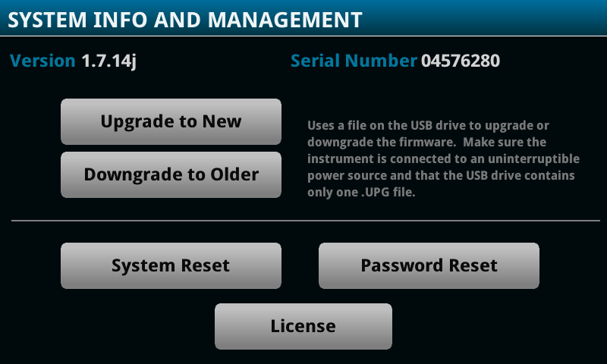Click the horizontal divider line
Image resolution: width=607 pixels, height=364 pixels.
[x=303, y=221]
